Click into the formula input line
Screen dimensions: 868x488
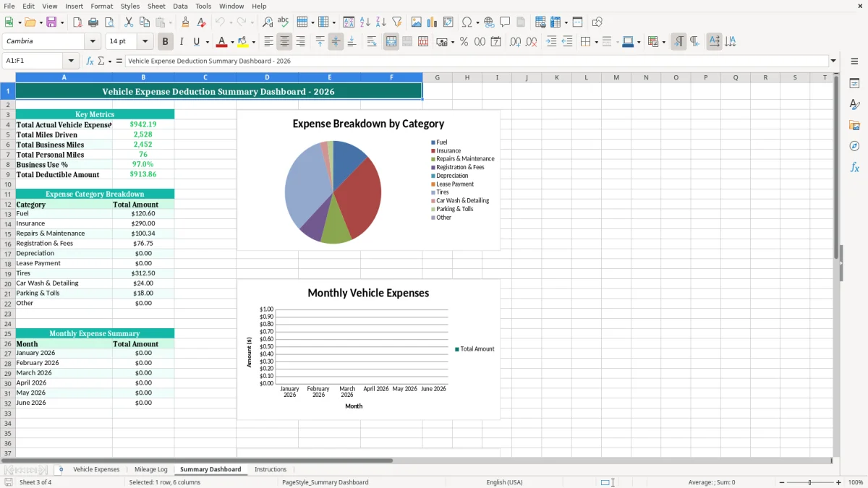476,61
